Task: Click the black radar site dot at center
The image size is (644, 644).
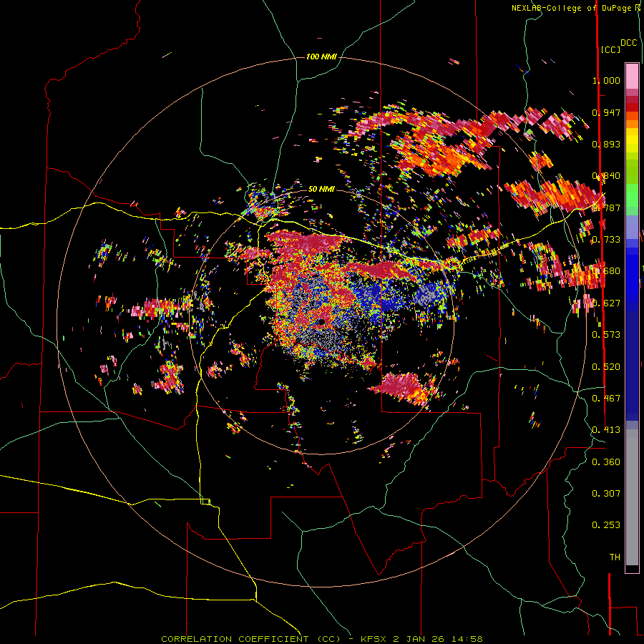Action: tap(321, 322)
